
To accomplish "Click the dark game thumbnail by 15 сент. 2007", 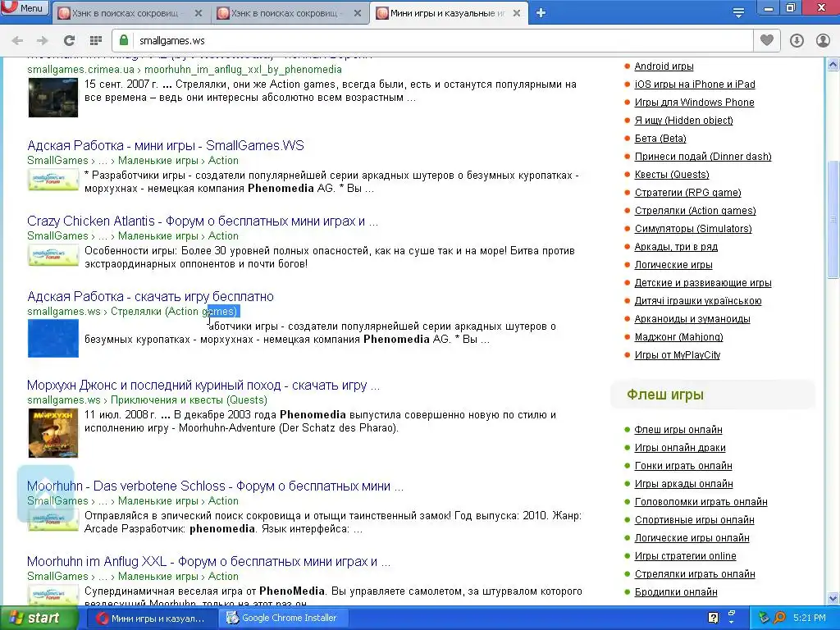I will (53, 98).
